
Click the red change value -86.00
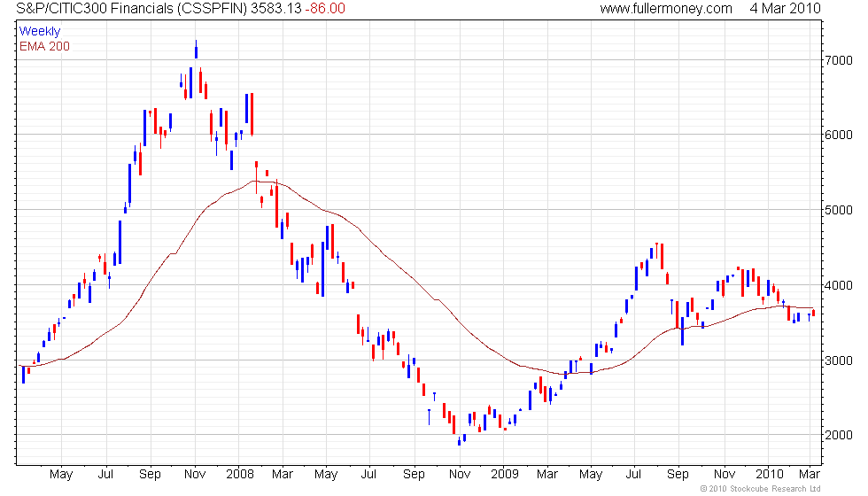(x=325, y=8)
